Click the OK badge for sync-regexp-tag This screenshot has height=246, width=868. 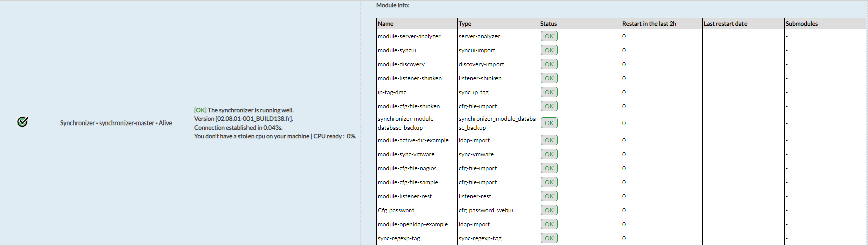549,238
